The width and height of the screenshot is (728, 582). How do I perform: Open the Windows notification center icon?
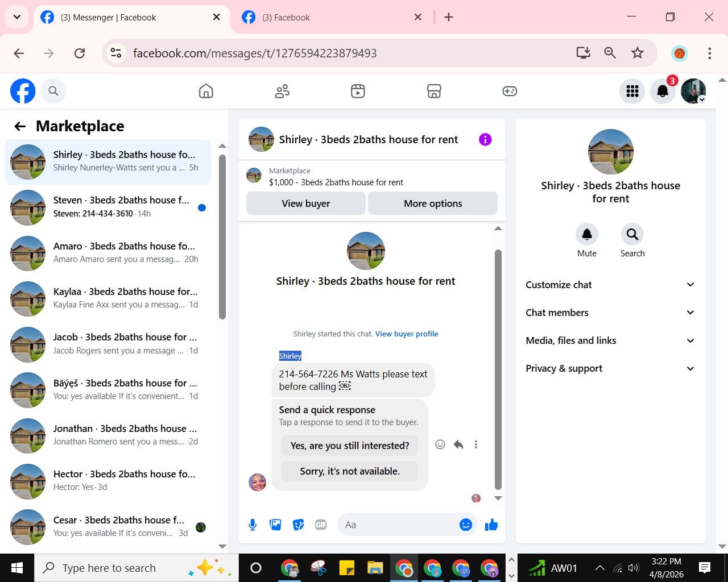point(705,568)
